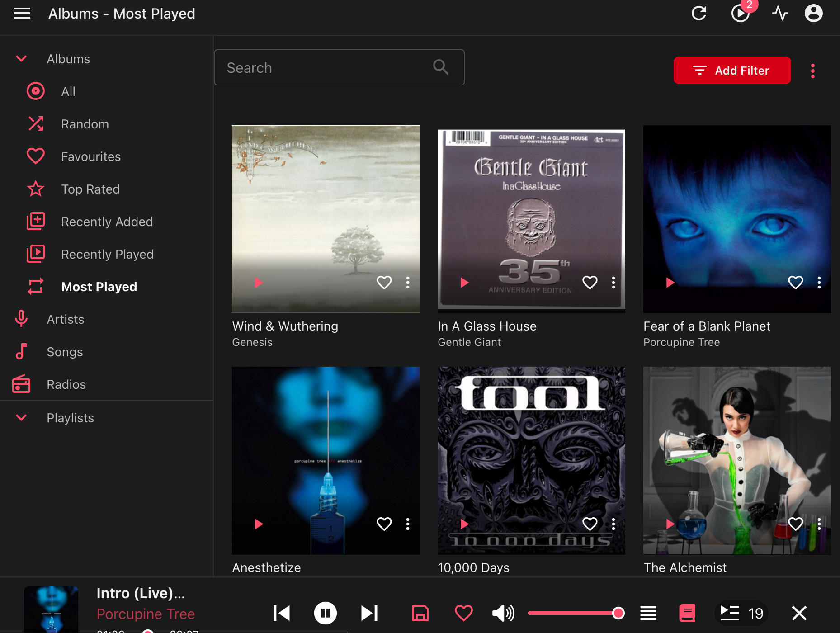Viewport: 840px width, 633px height.
Task: Toggle favourite for current playing track
Action: (463, 613)
